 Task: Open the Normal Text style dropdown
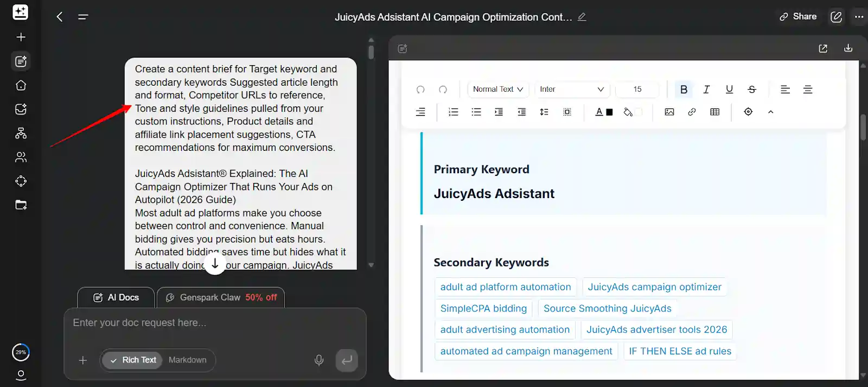pos(498,90)
